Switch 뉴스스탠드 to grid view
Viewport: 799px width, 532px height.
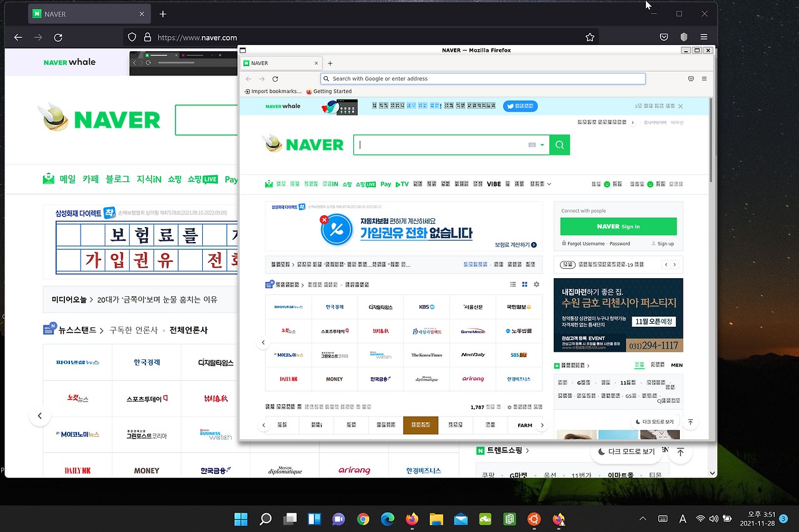pyautogui.click(x=524, y=284)
